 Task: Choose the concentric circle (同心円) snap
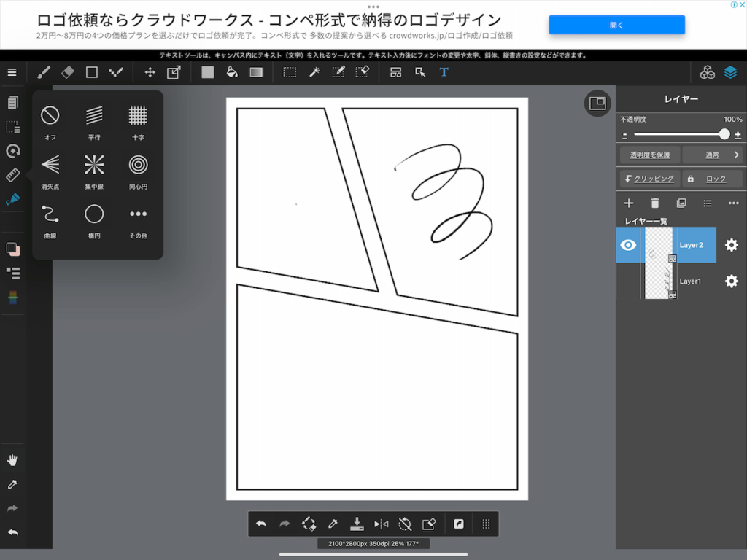[x=138, y=165]
